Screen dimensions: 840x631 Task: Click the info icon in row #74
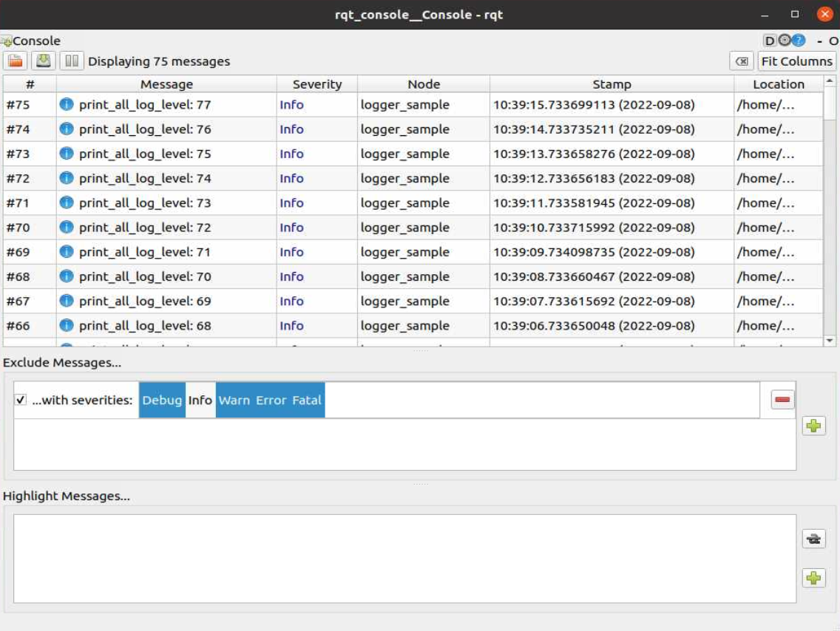[x=67, y=129]
